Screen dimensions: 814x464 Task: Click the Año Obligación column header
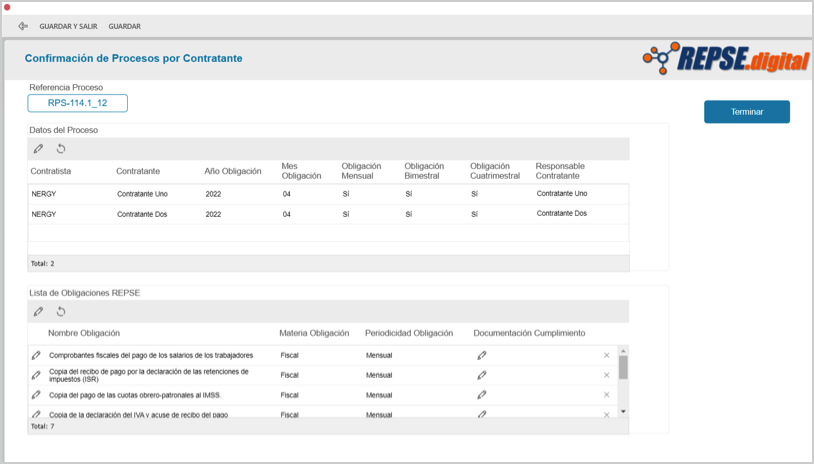click(x=233, y=171)
